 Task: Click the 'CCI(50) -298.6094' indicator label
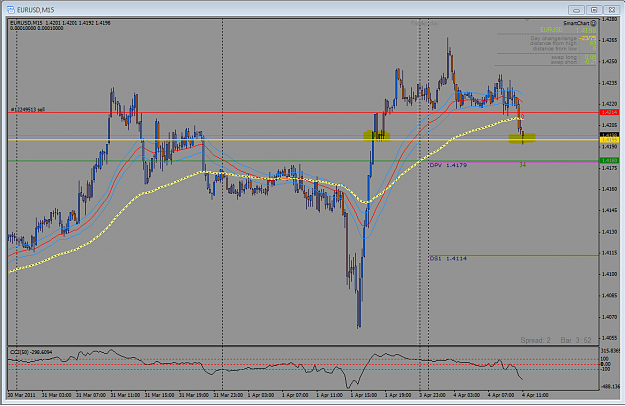(31, 352)
